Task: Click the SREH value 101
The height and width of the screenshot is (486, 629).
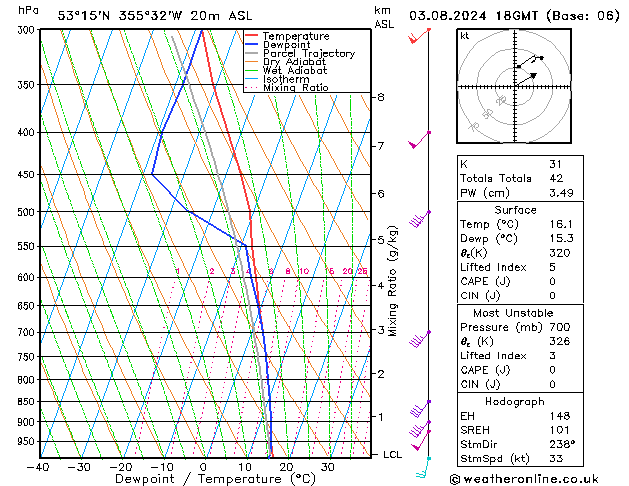Action: pos(560,430)
